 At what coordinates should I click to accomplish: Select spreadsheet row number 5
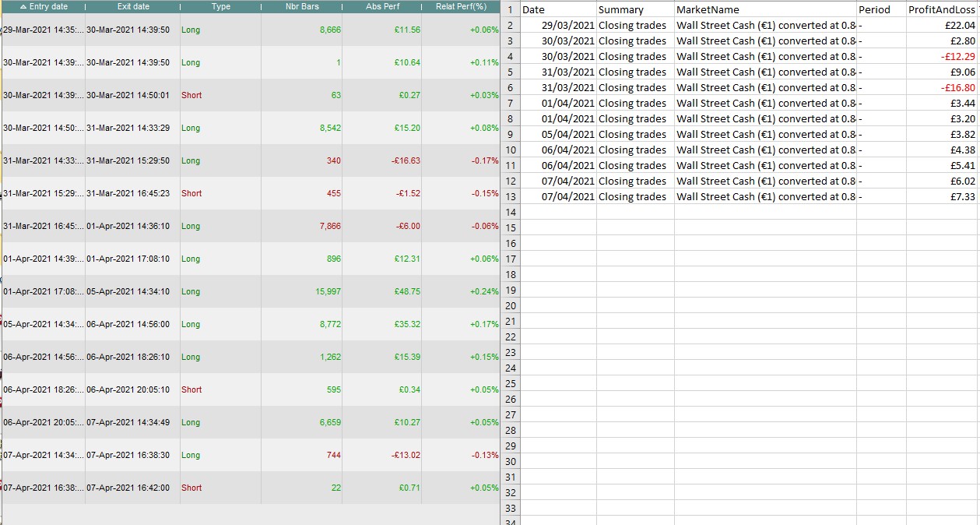(510, 72)
